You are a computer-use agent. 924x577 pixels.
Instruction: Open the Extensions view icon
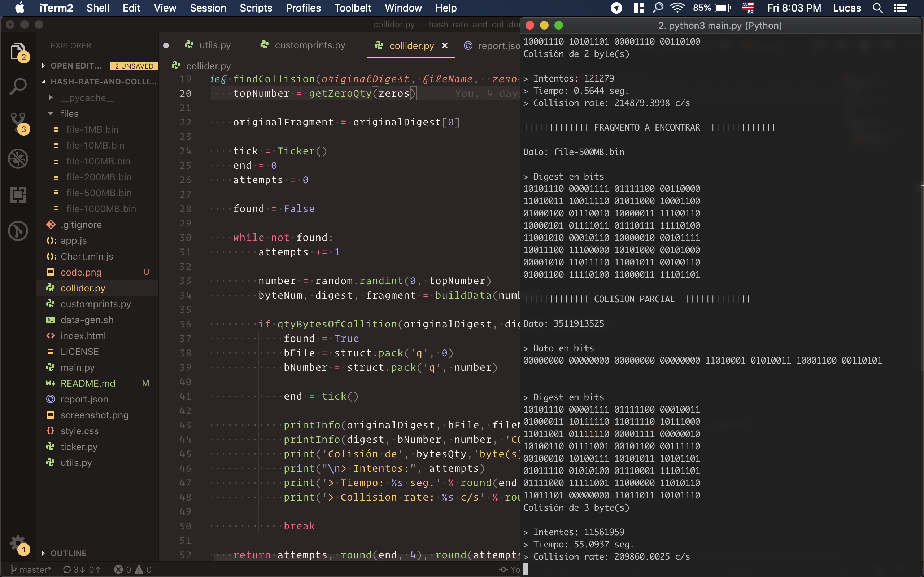coord(18,195)
